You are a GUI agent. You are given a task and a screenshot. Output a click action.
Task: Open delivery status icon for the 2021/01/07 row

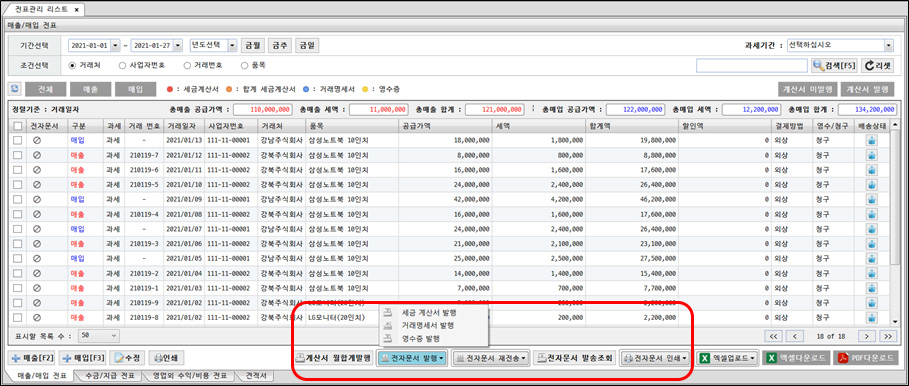point(873,229)
